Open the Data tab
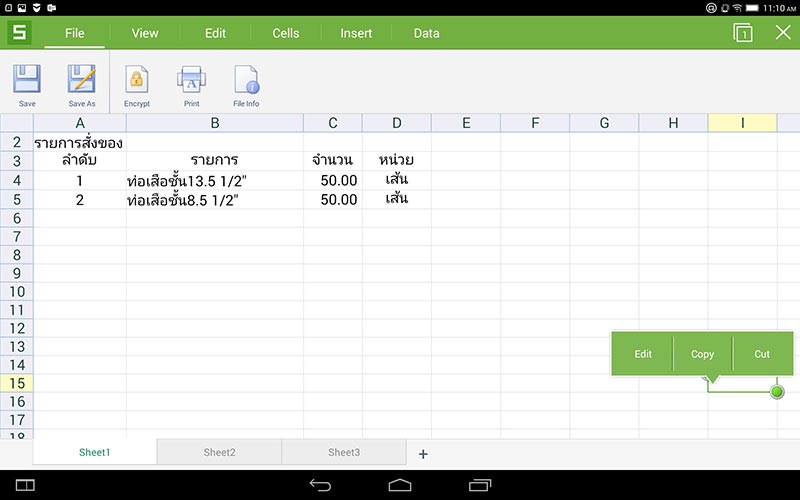Screen dimensions: 800x500 click(427, 33)
